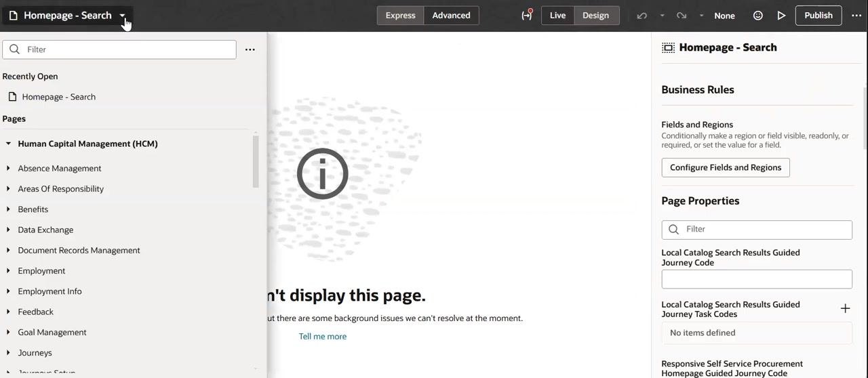Expand Document Records Management tree node
Screen dimensions: 868x378
click(8, 250)
